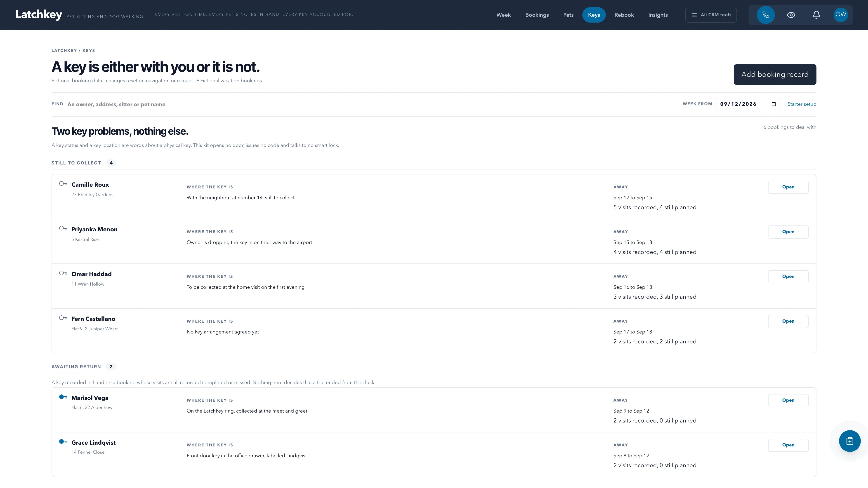Open All CRM tools menu

point(711,15)
